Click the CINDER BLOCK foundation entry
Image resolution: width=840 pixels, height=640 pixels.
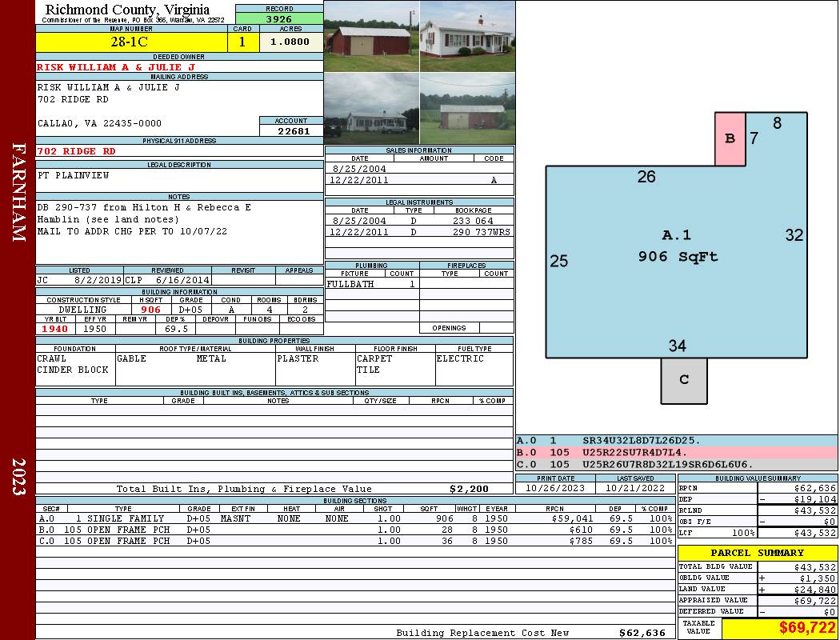(73, 370)
